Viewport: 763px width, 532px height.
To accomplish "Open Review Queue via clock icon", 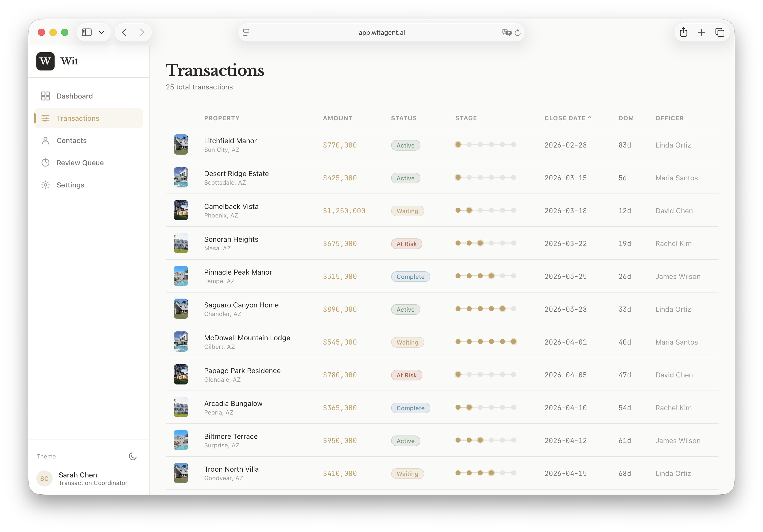I will pos(45,162).
